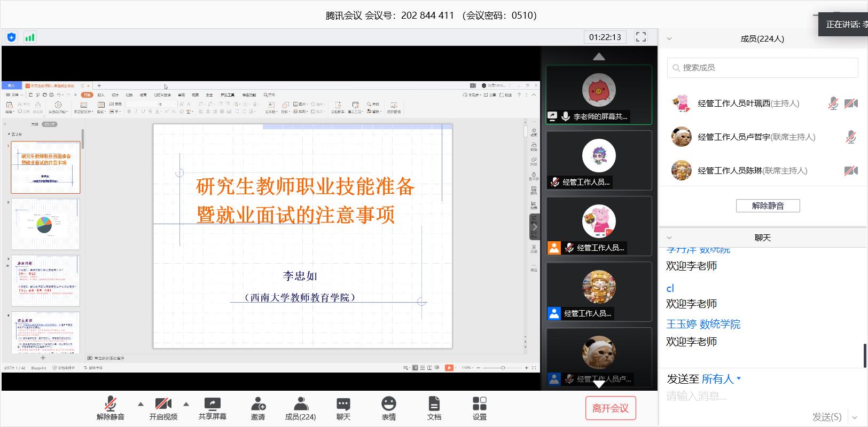Open meeting settings
The width and height of the screenshot is (868, 427).
[x=479, y=408]
